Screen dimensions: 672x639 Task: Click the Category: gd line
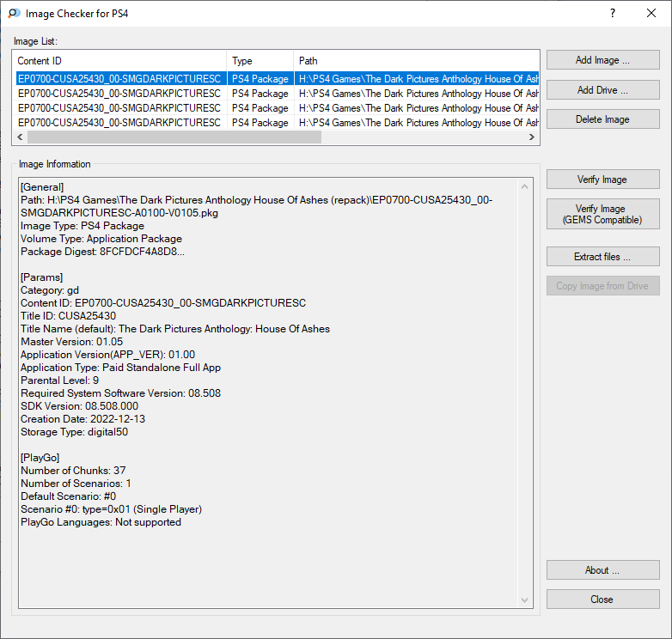50,290
